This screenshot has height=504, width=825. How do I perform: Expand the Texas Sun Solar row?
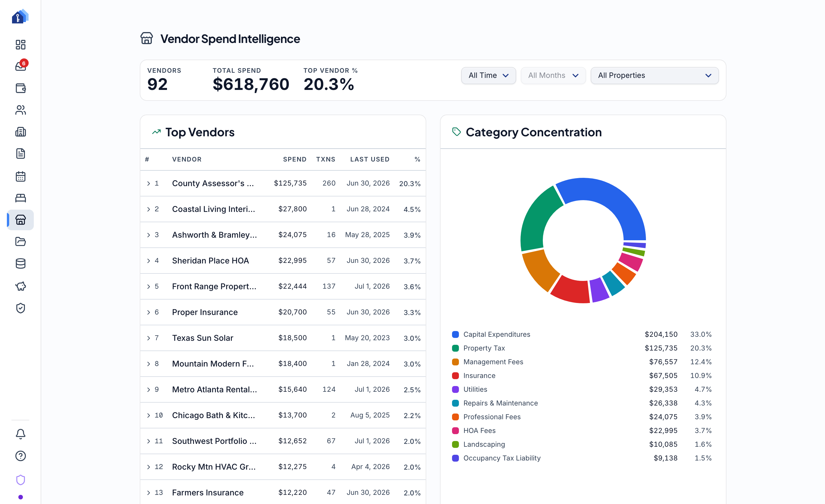pos(149,338)
